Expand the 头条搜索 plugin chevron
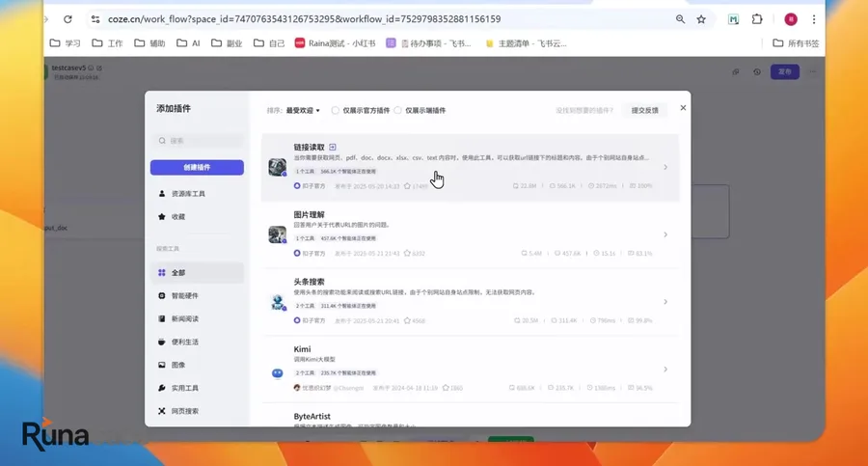This screenshot has width=868, height=466. click(x=665, y=301)
